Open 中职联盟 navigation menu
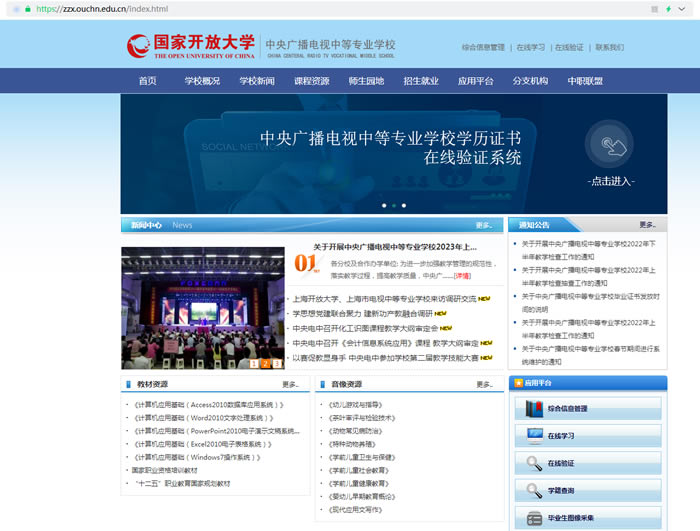This screenshot has width=700, height=531. [x=585, y=81]
